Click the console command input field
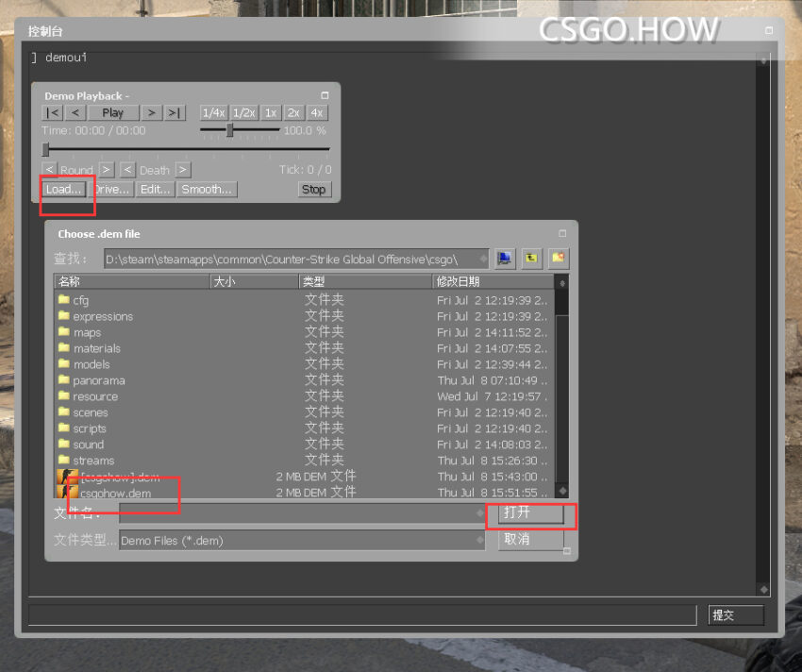Screen dimensions: 802x672 click(361, 615)
